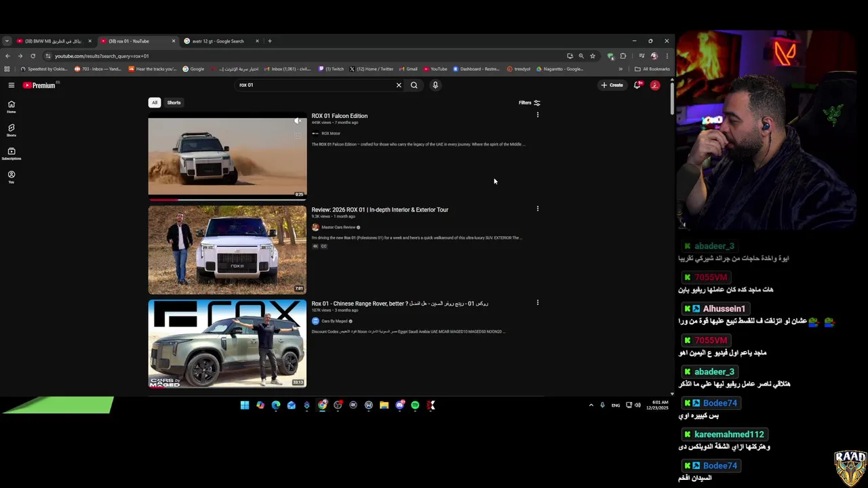
Task: Open YouTube notifications bell
Action: coord(637,85)
